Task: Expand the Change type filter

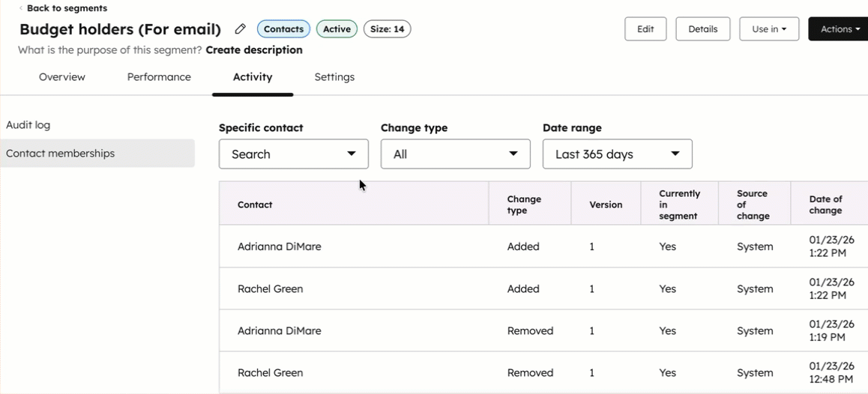Action: point(455,154)
